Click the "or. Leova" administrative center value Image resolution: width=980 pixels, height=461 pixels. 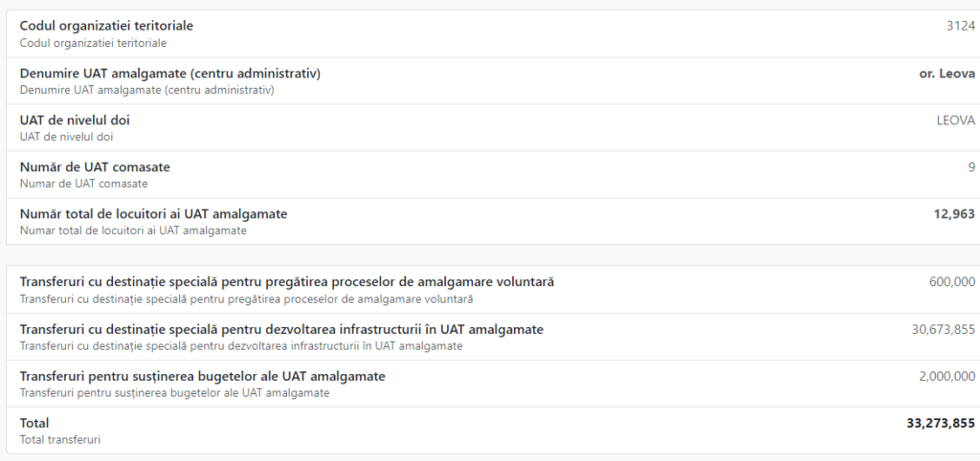940,74
